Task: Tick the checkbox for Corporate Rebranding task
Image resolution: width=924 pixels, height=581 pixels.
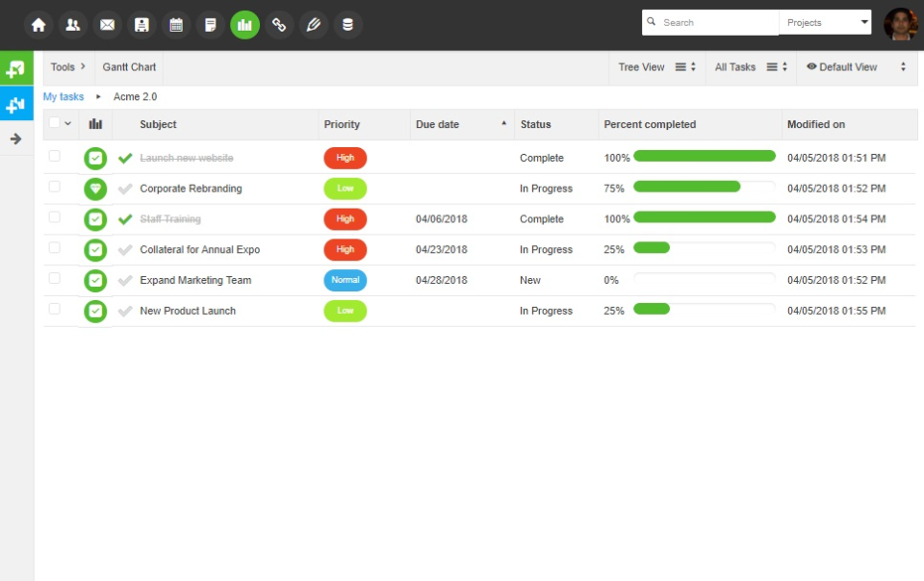Action: (54, 188)
